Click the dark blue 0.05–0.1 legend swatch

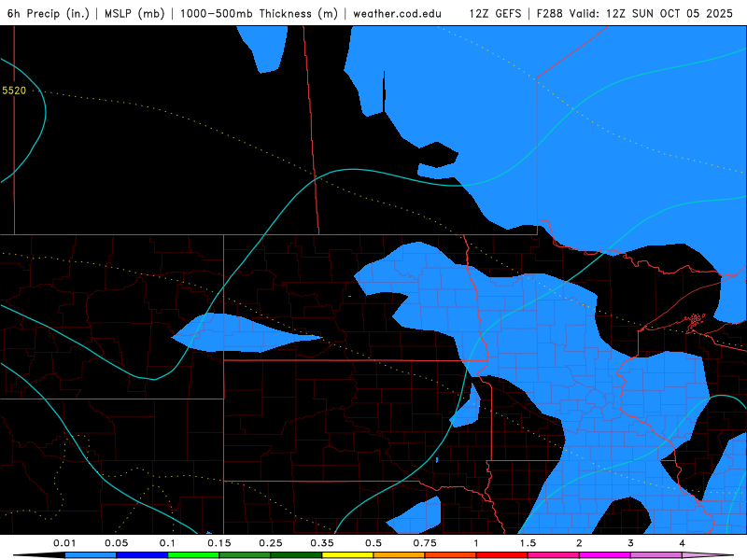click(x=142, y=555)
